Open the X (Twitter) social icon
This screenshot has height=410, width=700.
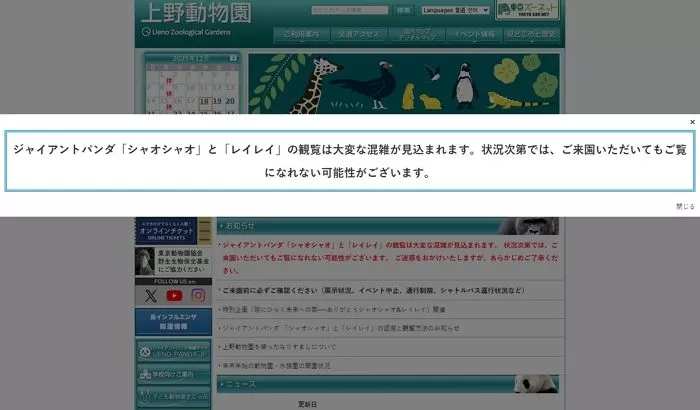point(151,296)
